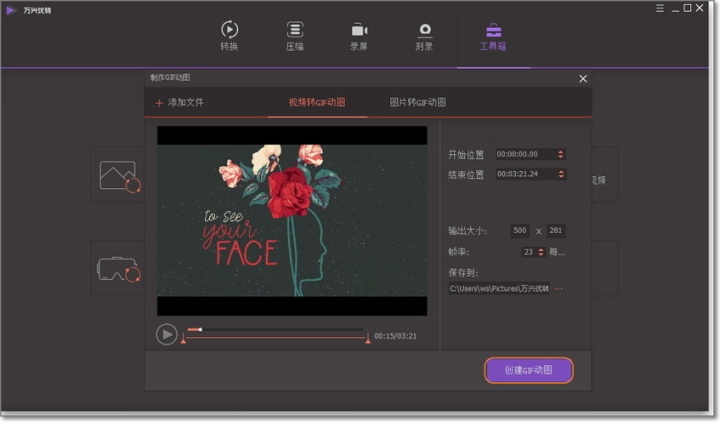The width and height of the screenshot is (720, 422).
Task: Open the 转换 (Convert) section
Action: pyautogui.click(x=229, y=36)
